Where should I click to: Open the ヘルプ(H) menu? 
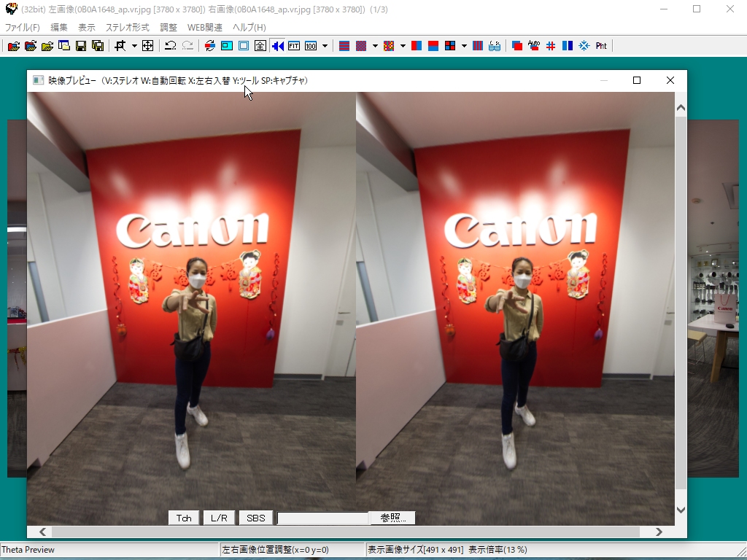pyautogui.click(x=249, y=28)
